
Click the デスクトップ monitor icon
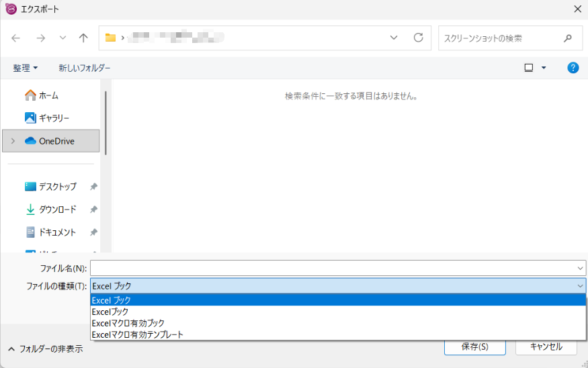[30, 186]
